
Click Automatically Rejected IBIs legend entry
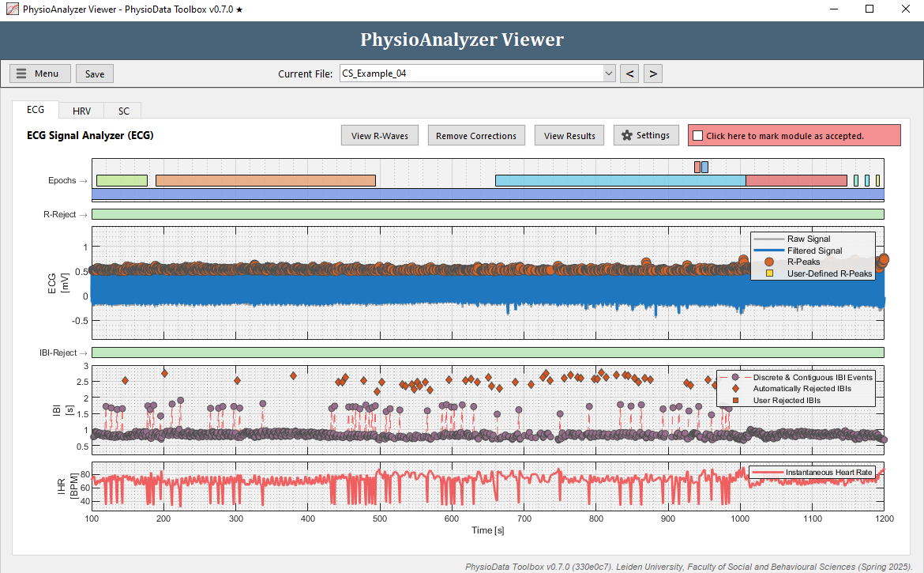802,389
